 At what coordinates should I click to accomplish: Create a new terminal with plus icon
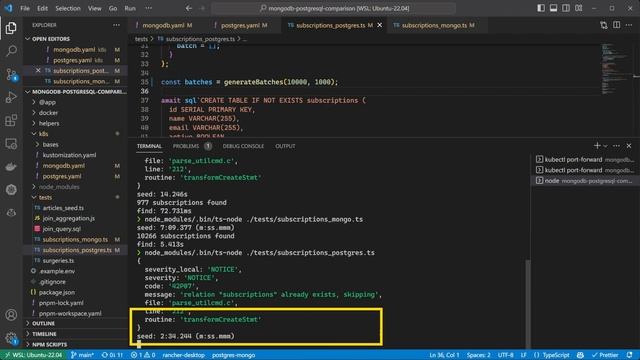[x=597, y=146]
